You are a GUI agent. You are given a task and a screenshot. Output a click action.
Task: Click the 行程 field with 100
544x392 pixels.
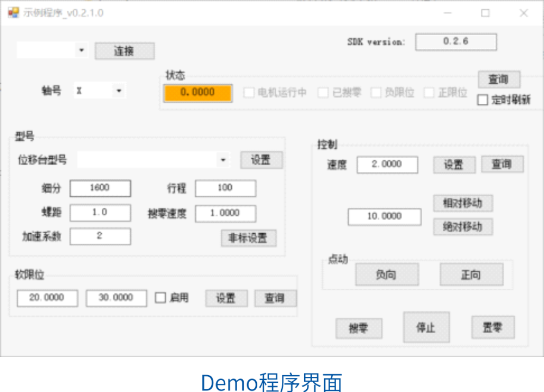(226, 188)
